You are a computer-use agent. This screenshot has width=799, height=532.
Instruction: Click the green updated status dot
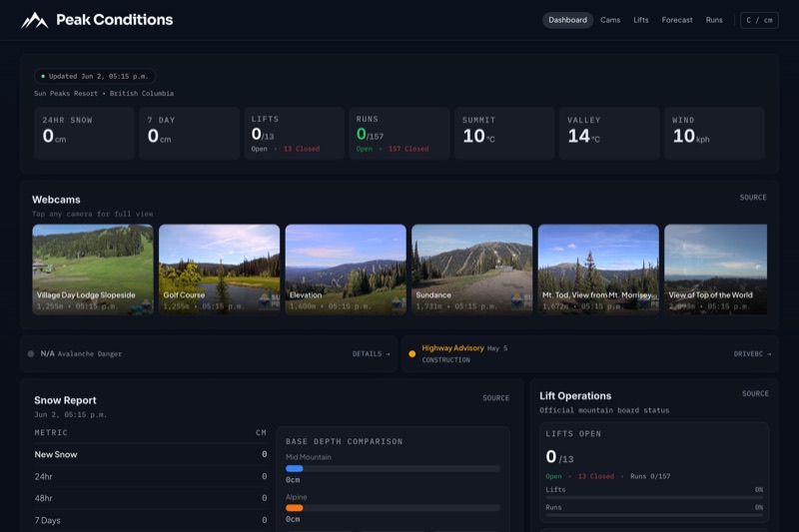click(x=43, y=77)
